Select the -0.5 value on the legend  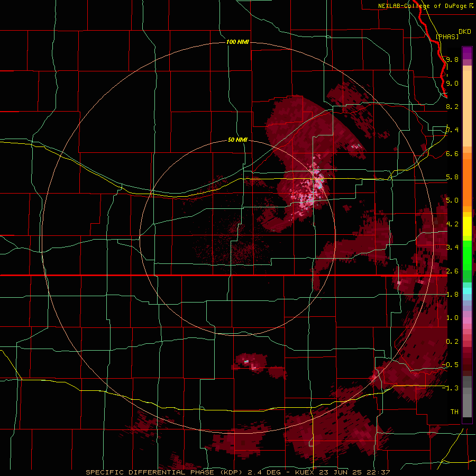click(x=450, y=365)
